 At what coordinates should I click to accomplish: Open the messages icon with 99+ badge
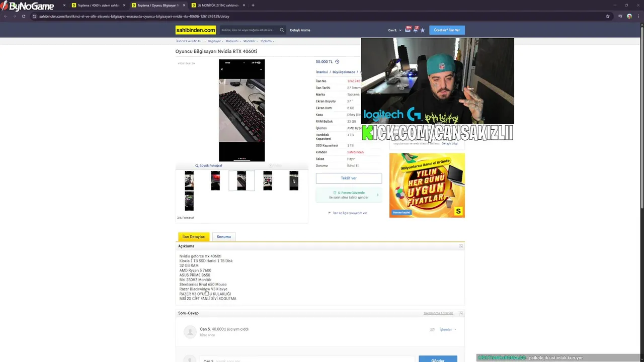tap(408, 30)
